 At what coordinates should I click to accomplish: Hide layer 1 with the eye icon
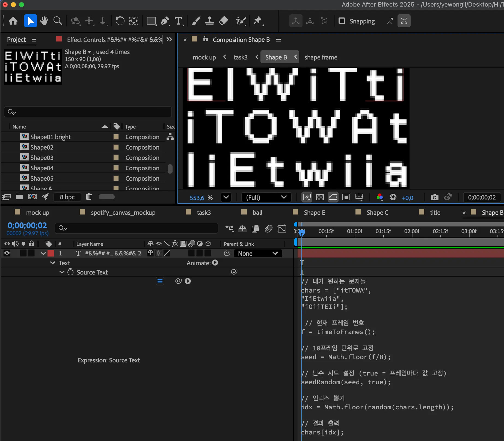pyautogui.click(x=7, y=253)
